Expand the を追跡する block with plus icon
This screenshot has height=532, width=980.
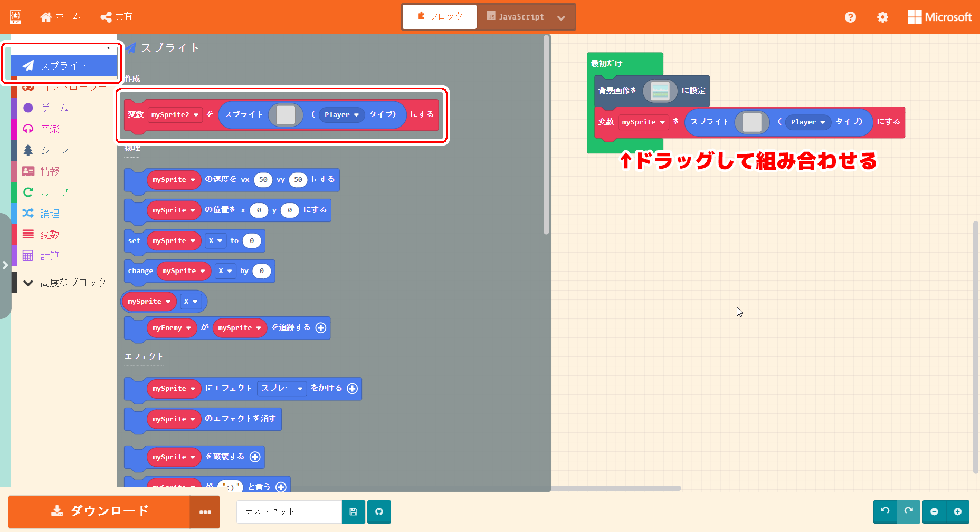(321, 328)
